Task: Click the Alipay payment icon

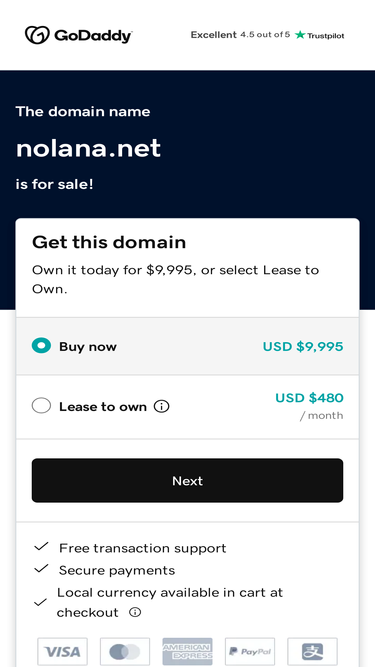Action: [312, 651]
